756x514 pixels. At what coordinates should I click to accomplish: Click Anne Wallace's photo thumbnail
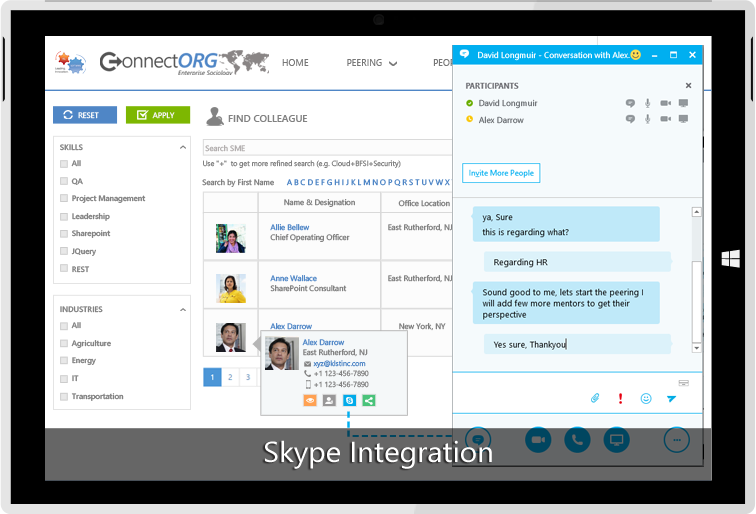pos(231,288)
